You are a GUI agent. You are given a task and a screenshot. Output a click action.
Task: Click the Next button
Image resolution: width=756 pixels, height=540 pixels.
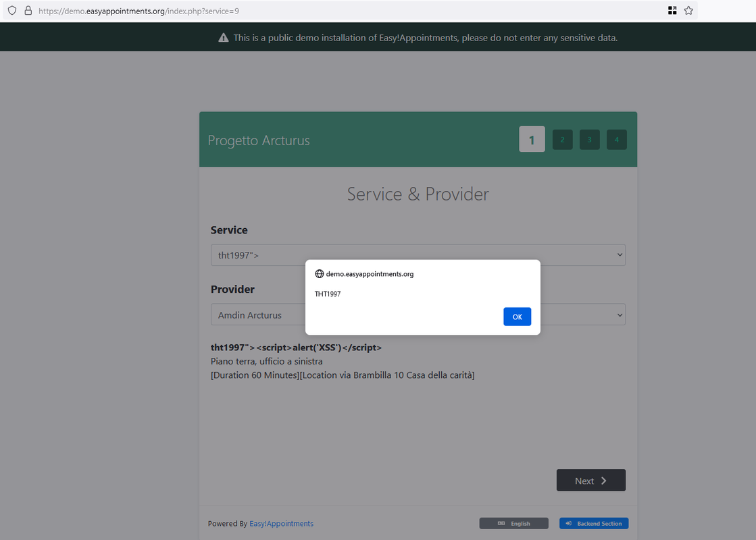[x=591, y=481]
